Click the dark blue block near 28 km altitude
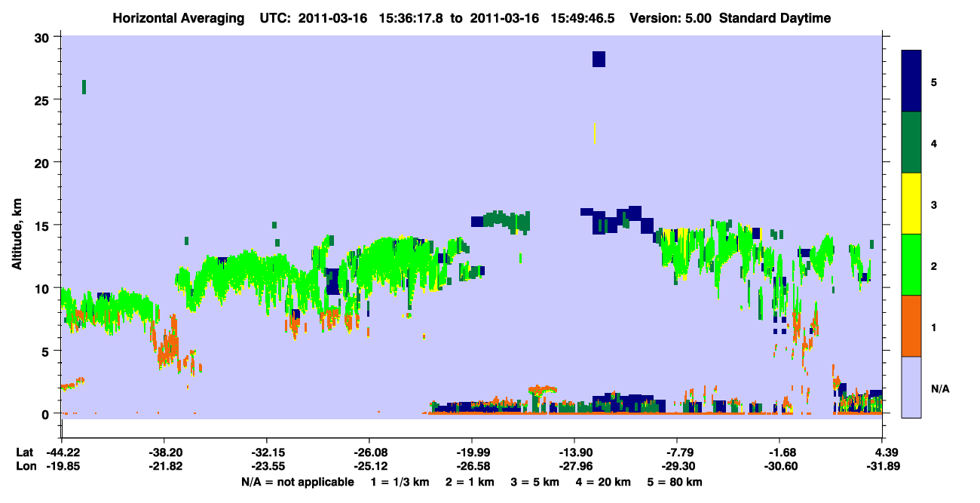Screen dimensions: 980x503 (599, 59)
